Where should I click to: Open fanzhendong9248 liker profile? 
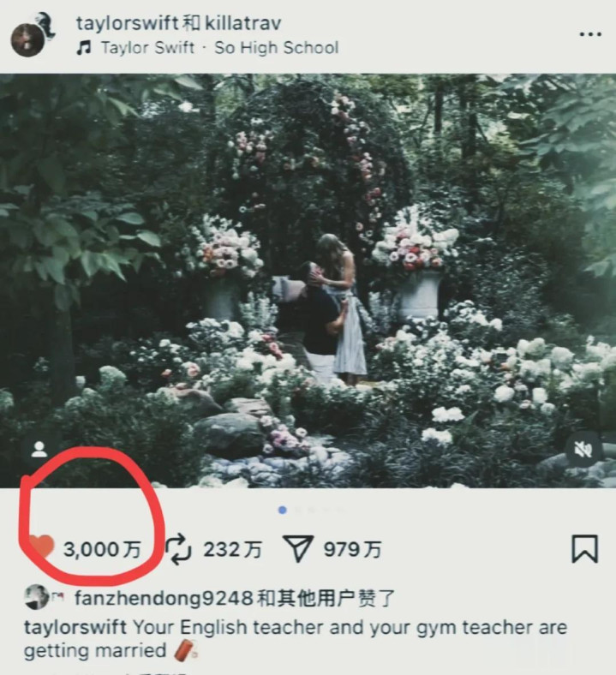pos(164,599)
